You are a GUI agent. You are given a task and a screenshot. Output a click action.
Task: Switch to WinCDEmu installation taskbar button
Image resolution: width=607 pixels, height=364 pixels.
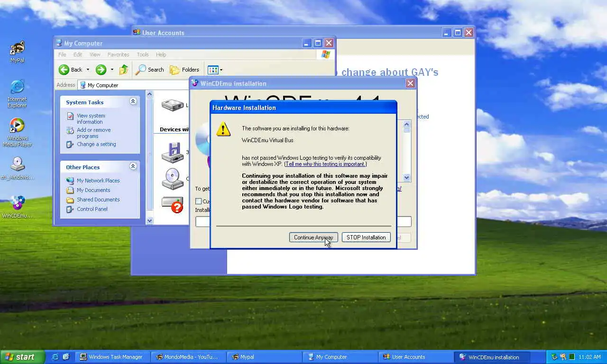click(x=492, y=357)
